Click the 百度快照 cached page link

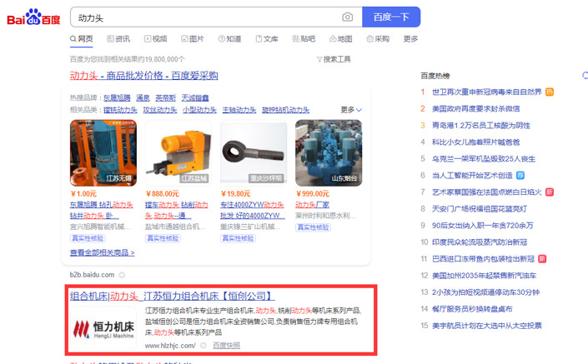point(226,345)
